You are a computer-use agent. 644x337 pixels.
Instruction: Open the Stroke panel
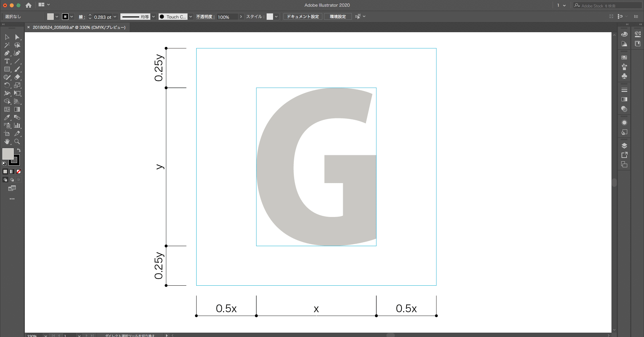pyautogui.click(x=624, y=90)
